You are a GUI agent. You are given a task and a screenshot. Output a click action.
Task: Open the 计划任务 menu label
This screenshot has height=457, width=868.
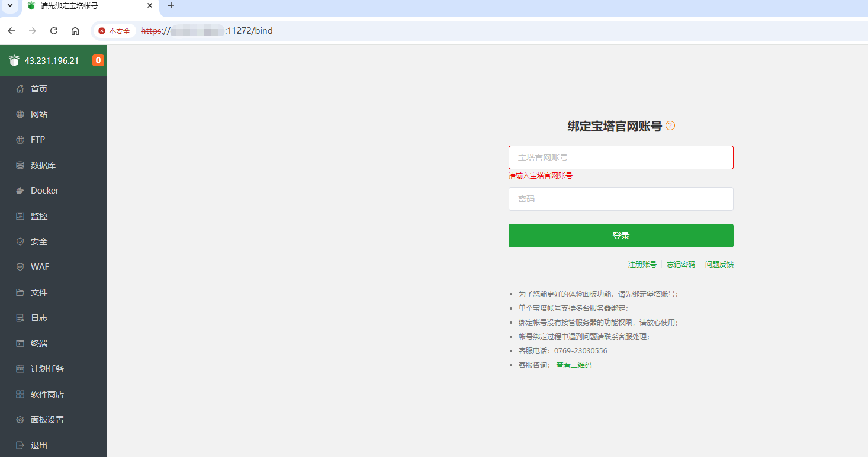point(47,369)
